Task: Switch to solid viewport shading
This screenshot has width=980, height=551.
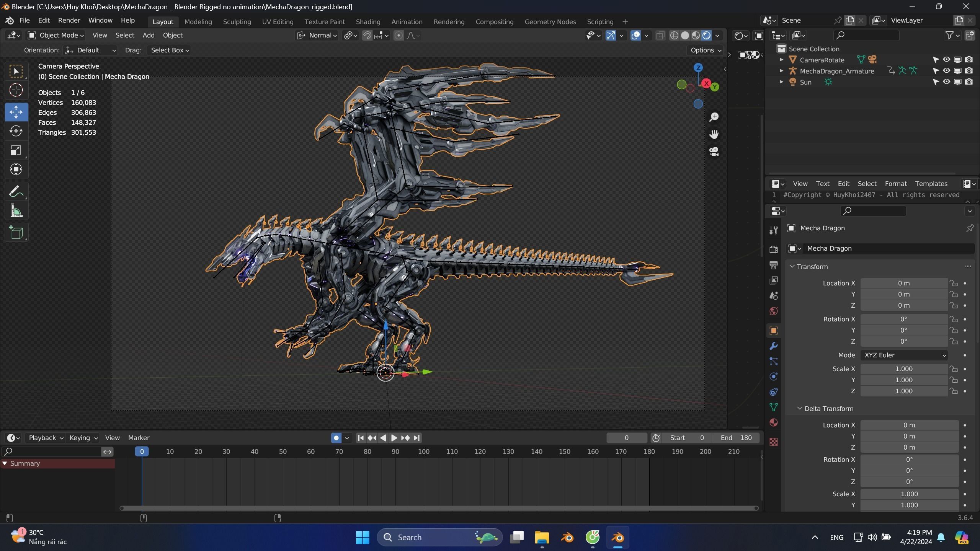Action: click(685, 36)
